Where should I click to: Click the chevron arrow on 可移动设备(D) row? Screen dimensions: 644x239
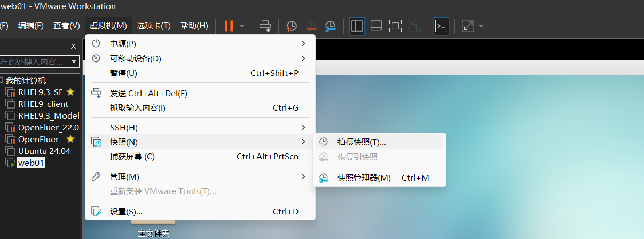303,58
